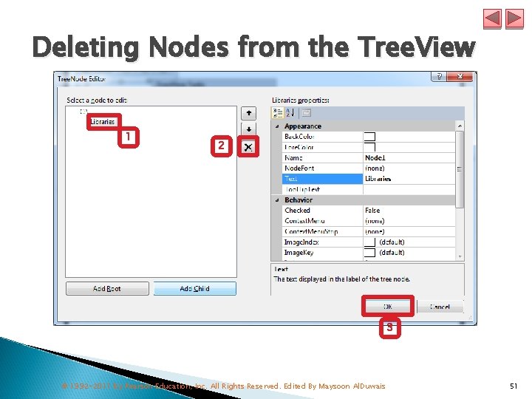Click the dialog Help question mark button
This screenshot has width=532, height=399.
(439, 76)
